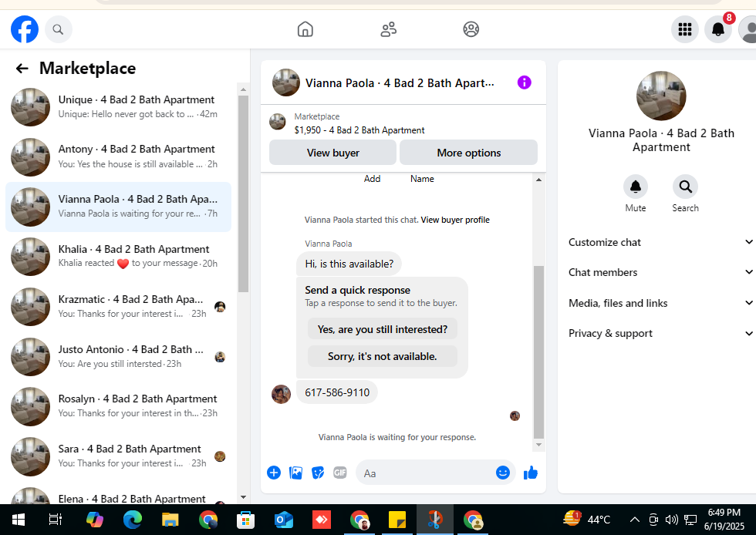This screenshot has width=756, height=535.
Task: Send a thumbs-up like
Action: coord(531,473)
